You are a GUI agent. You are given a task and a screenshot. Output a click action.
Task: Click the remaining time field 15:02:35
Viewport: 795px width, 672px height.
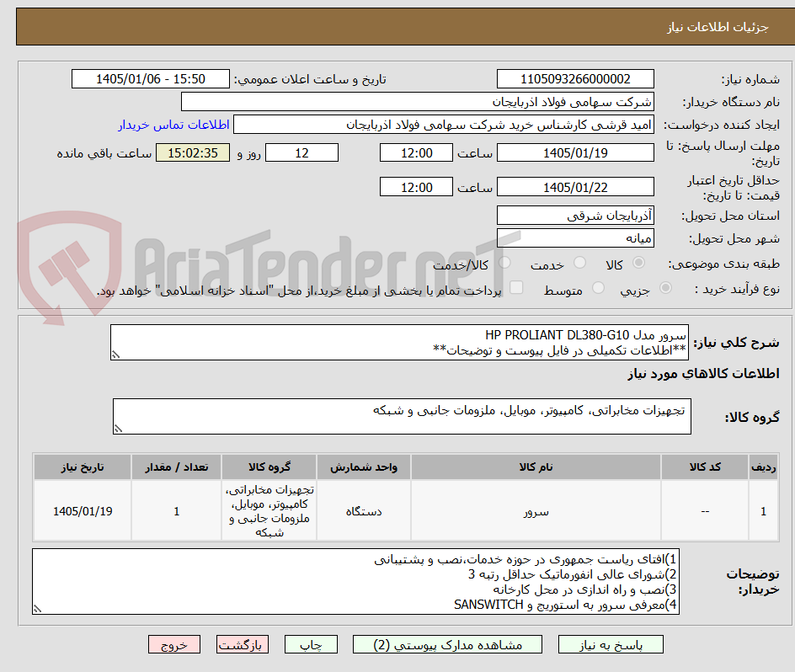coord(193,152)
